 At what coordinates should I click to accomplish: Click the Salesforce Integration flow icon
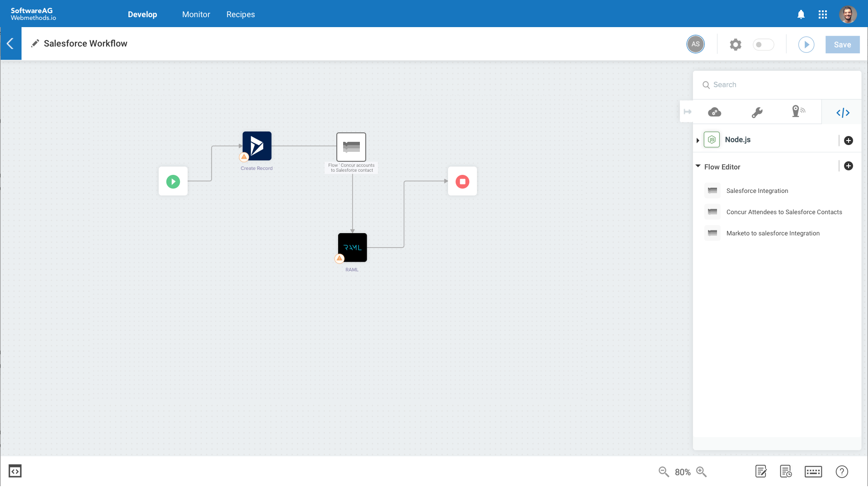click(712, 191)
